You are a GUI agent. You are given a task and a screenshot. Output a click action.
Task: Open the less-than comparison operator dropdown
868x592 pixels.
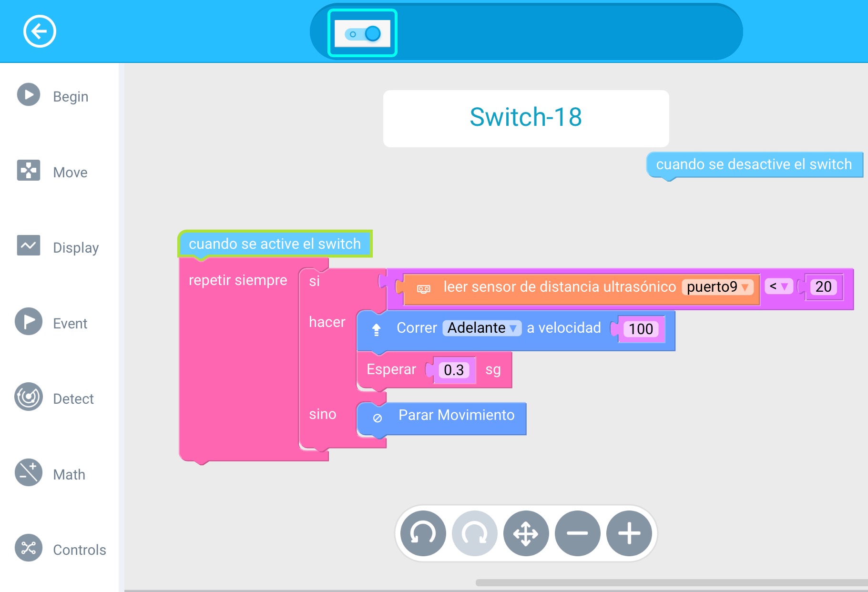[778, 286]
